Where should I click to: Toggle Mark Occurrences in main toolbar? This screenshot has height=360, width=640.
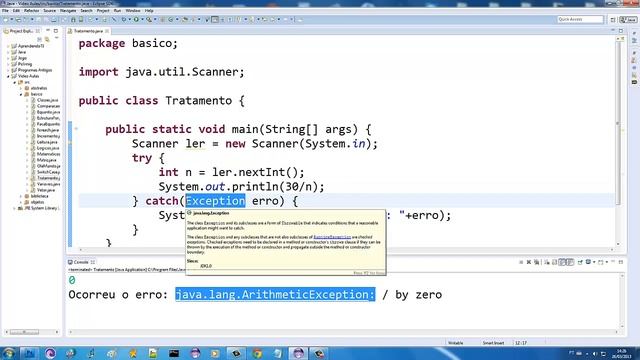pos(214,19)
